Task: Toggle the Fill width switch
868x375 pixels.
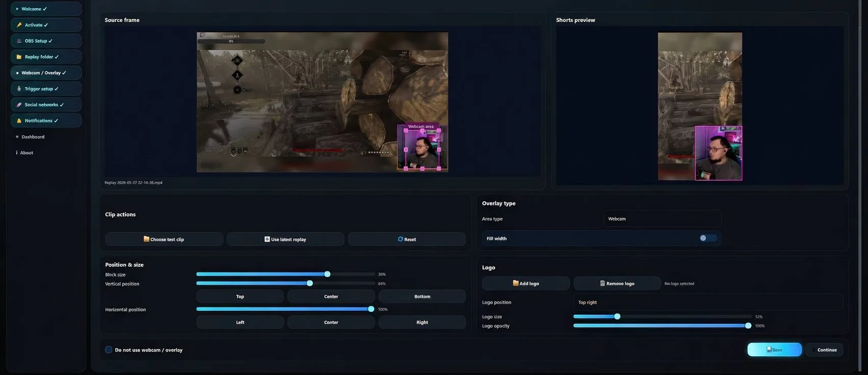Action: pyautogui.click(x=707, y=238)
